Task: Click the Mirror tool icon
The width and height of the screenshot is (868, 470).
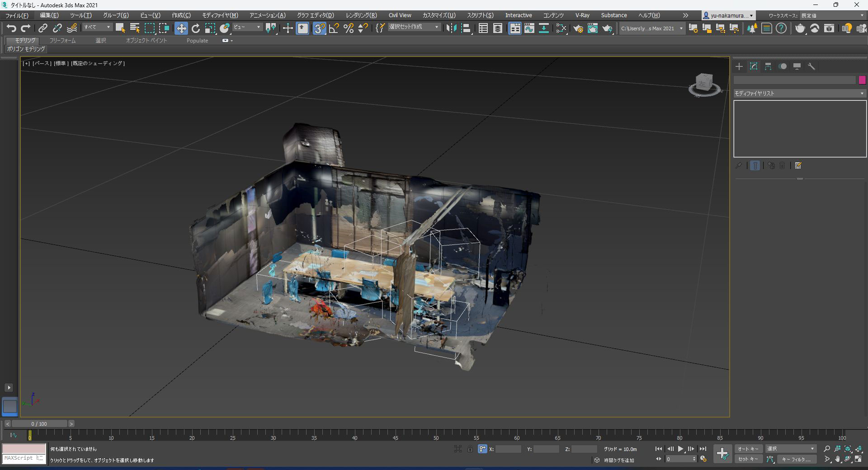Action: point(451,28)
